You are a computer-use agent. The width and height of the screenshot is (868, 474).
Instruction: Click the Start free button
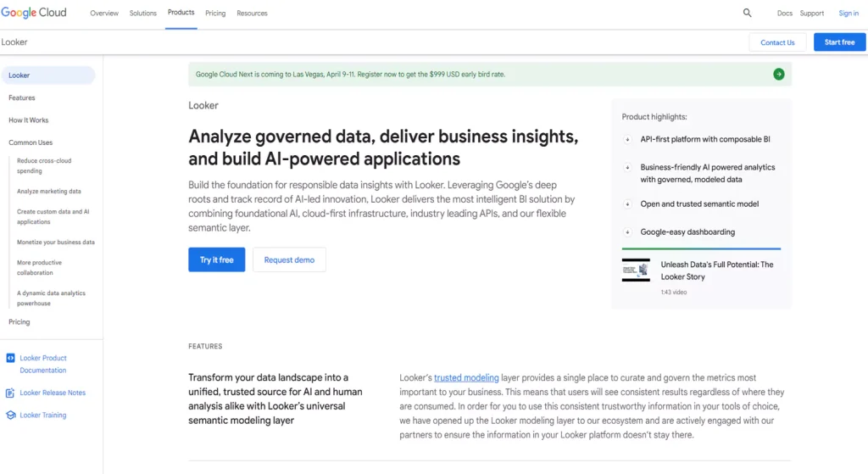(x=839, y=42)
